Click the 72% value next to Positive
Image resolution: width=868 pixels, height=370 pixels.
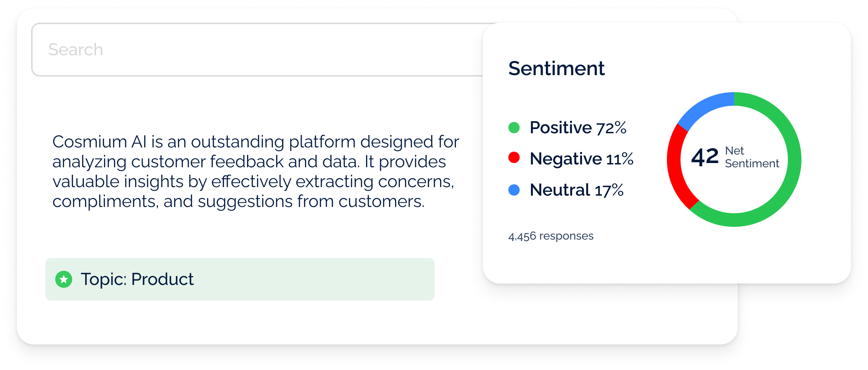click(x=611, y=128)
